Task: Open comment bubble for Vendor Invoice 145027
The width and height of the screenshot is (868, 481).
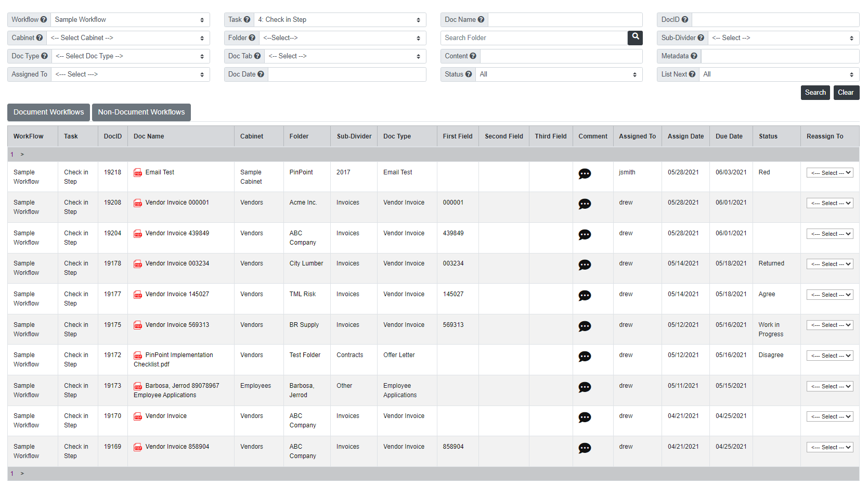Action: point(585,296)
